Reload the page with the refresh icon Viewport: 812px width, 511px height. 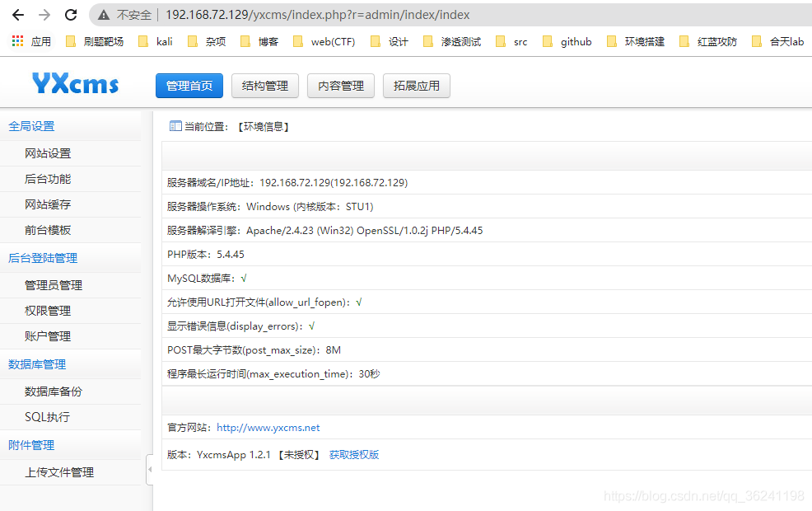(71, 15)
